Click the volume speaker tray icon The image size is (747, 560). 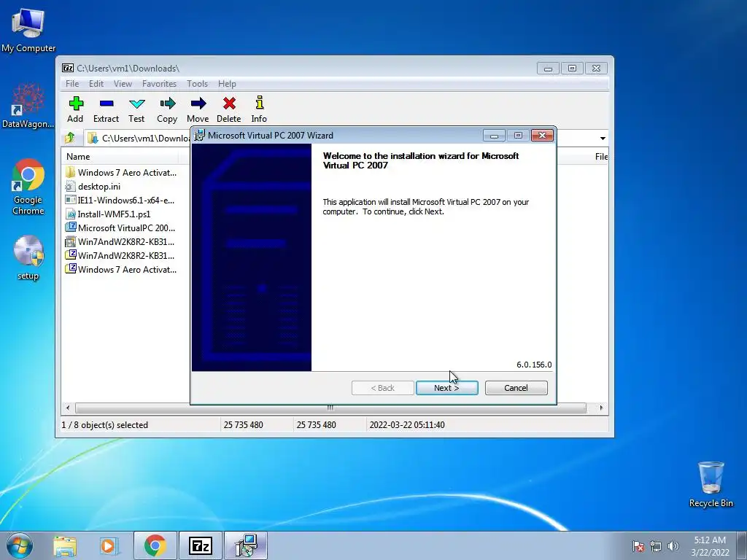(673, 546)
